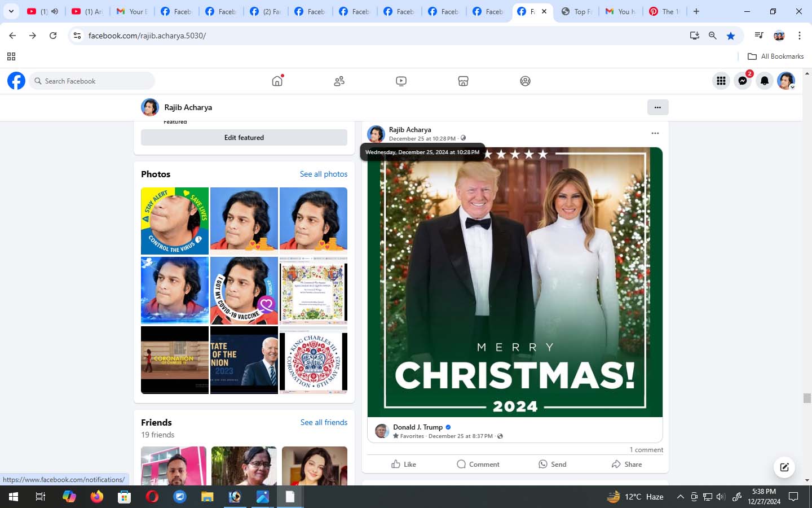Image resolution: width=812 pixels, height=508 pixels.
Task: Share the Christmas post
Action: point(626,464)
